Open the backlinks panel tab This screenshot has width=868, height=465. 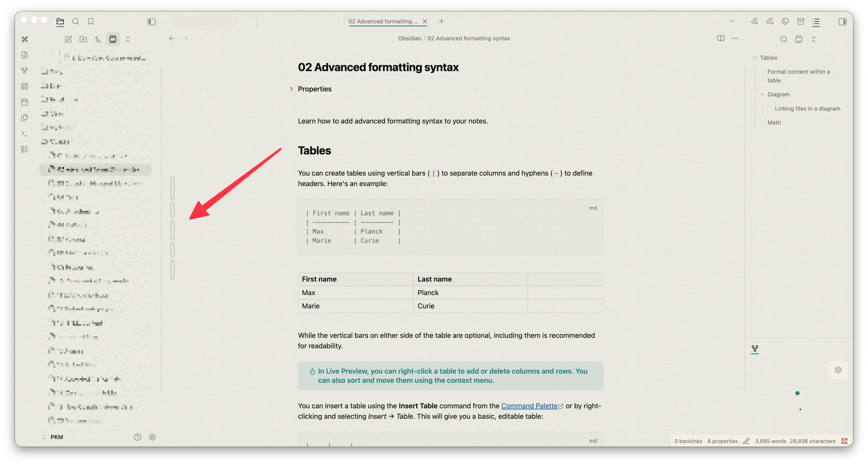pyautogui.click(x=754, y=22)
